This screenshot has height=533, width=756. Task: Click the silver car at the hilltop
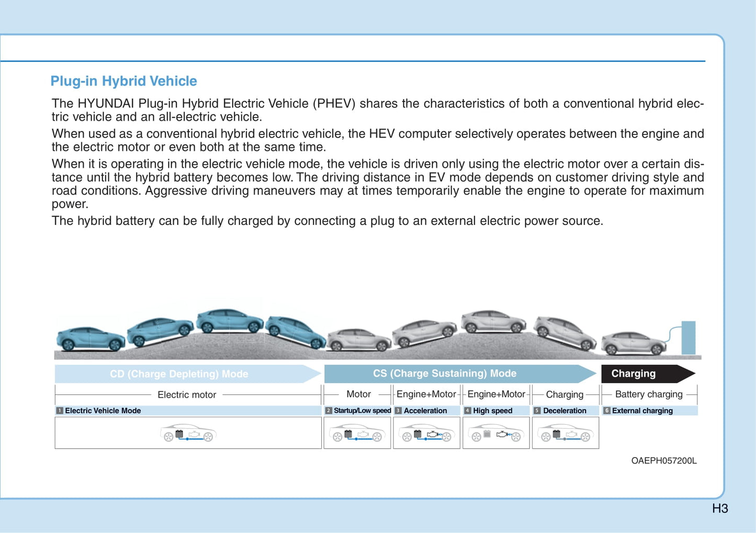493,321
